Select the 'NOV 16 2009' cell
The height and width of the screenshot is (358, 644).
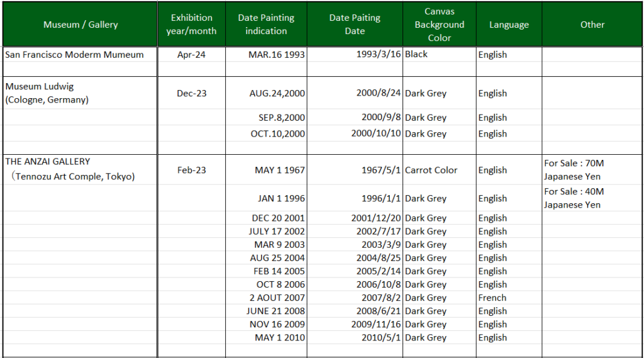tap(266, 324)
